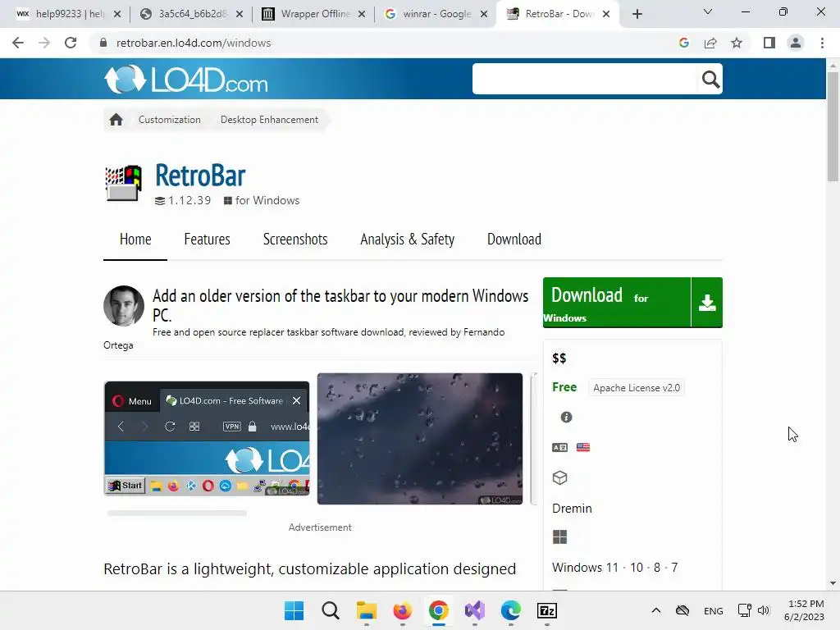Switch to the Features tab

pos(207,239)
